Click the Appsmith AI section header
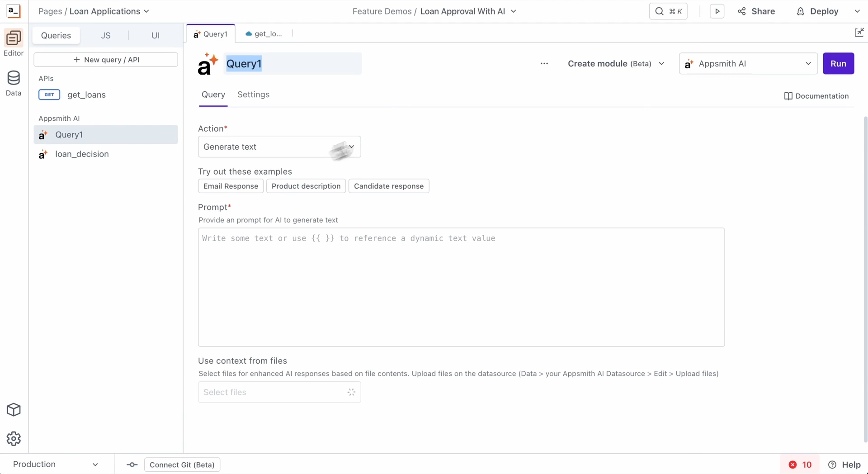868x474 pixels. (59, 118)
